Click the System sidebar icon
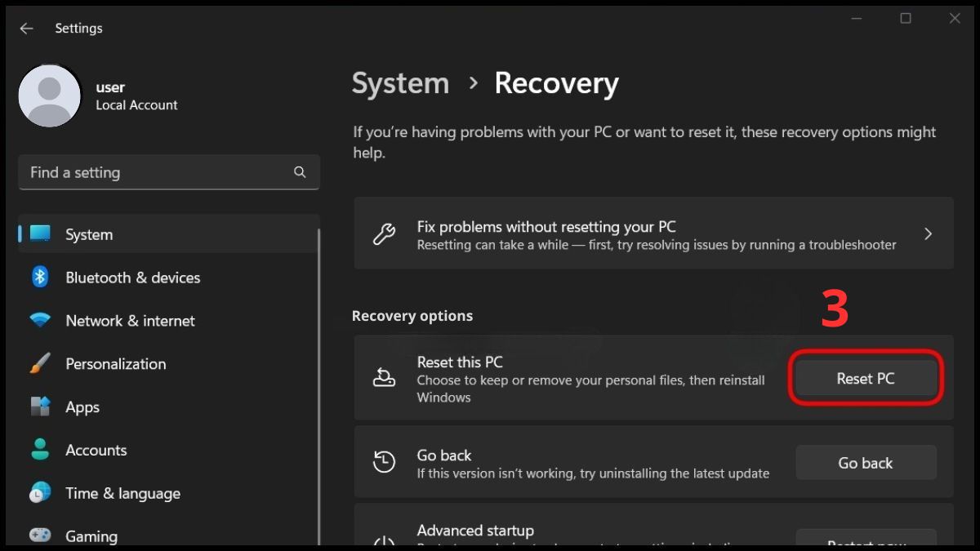 click(41, 234)
